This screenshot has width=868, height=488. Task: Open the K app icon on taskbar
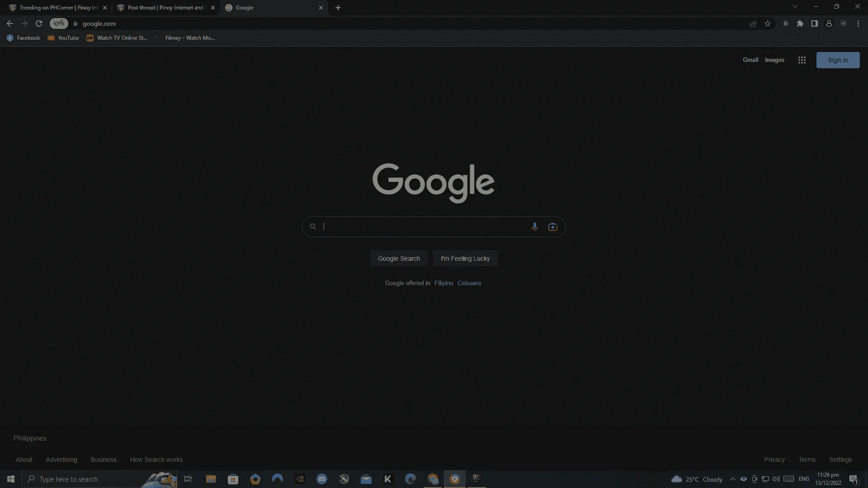coord(388,479)
